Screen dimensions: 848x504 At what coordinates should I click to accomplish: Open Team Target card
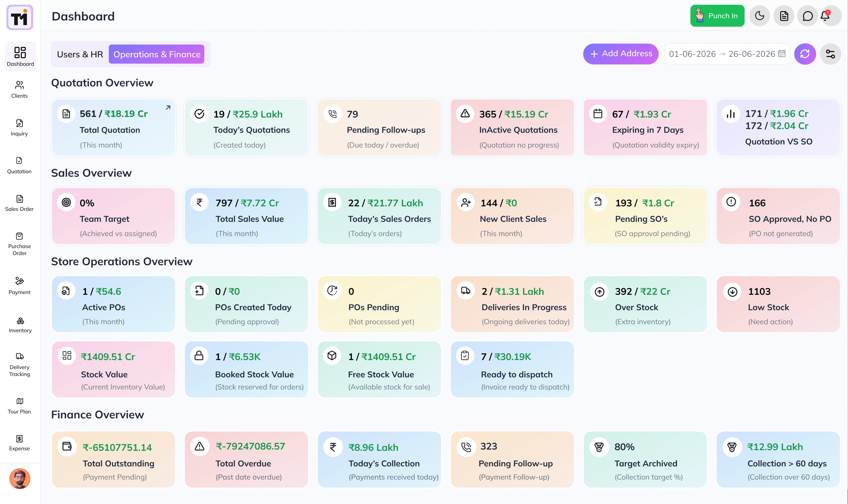click(x=114, y=216)
